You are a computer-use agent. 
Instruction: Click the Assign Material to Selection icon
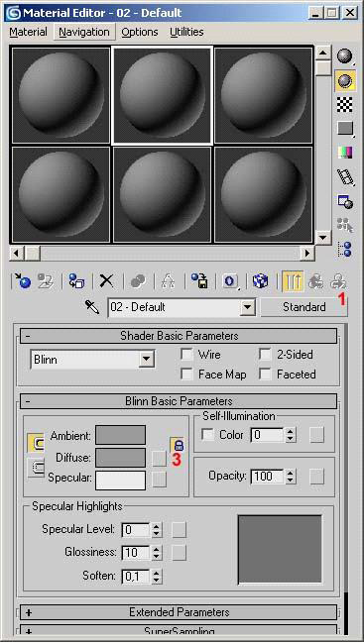76,281
